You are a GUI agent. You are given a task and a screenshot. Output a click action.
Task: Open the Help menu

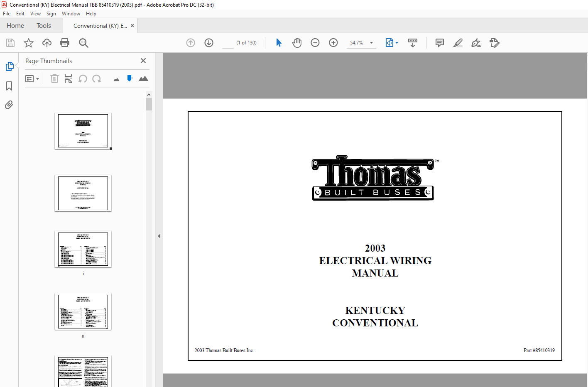click(x=91, y=14)
